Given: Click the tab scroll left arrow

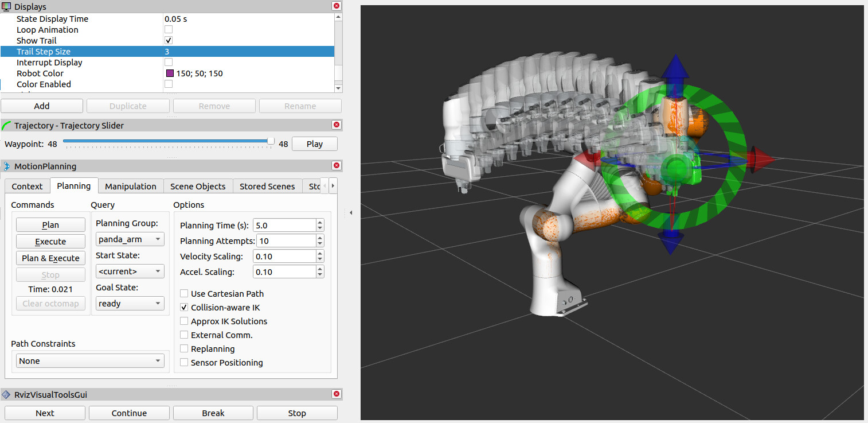Looking at the screenshot, I should [x=325, y=186].
